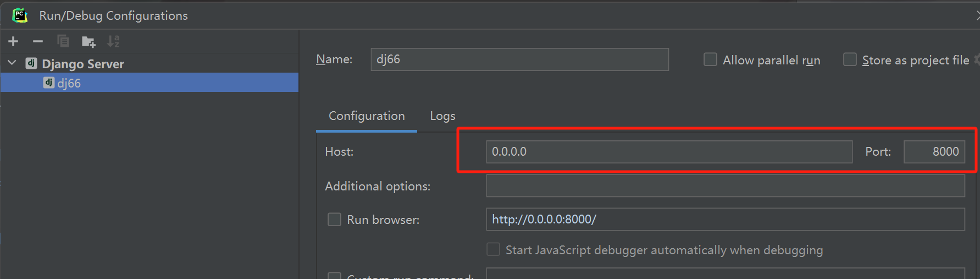Add a new configuration with the plus icon
Image resolution: width=980 pixels, height=279 pixels.
tap(13, 41)
